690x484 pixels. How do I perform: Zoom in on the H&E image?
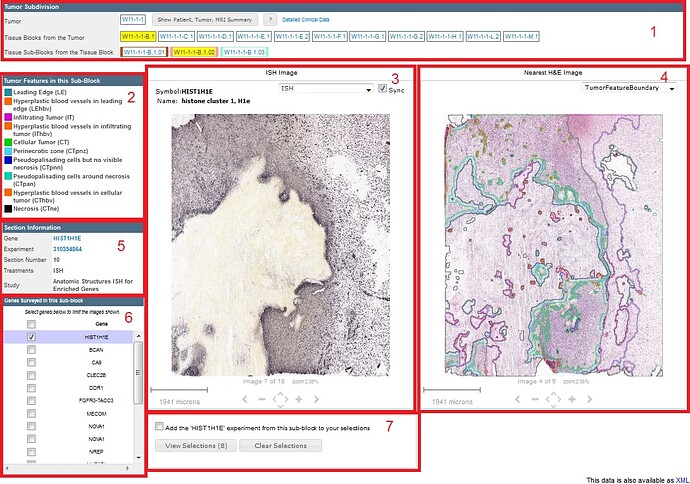click(x=572, y=399)
